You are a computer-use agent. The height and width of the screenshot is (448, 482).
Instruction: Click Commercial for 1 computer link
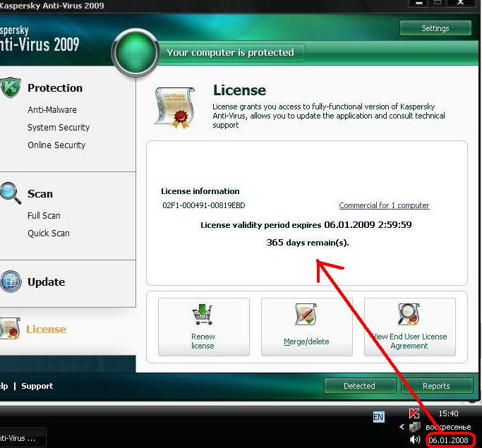click(x=384, y=205)
